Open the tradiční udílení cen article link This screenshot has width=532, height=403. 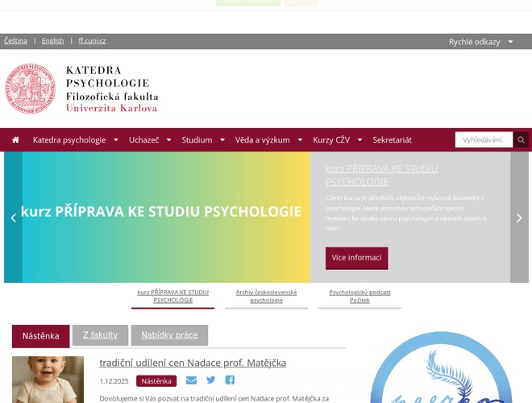point(193,363)
